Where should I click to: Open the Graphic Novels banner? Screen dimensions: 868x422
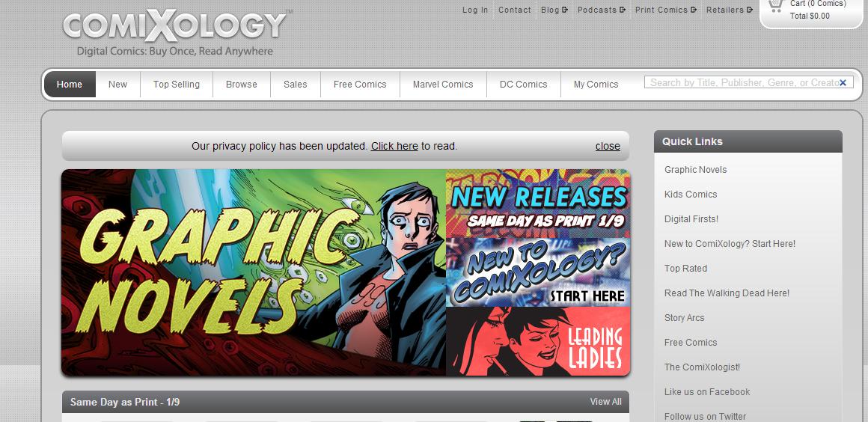click(254, 272)
